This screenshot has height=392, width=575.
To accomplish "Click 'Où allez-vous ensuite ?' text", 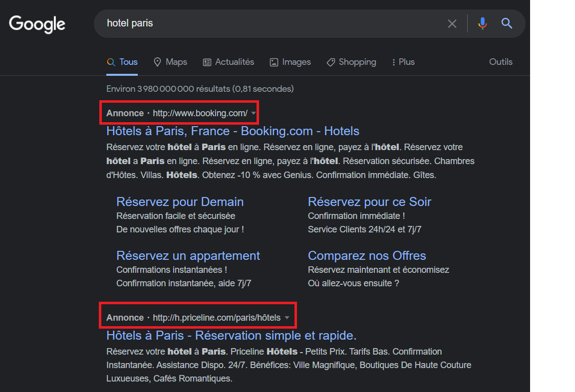I will [353, 283].
